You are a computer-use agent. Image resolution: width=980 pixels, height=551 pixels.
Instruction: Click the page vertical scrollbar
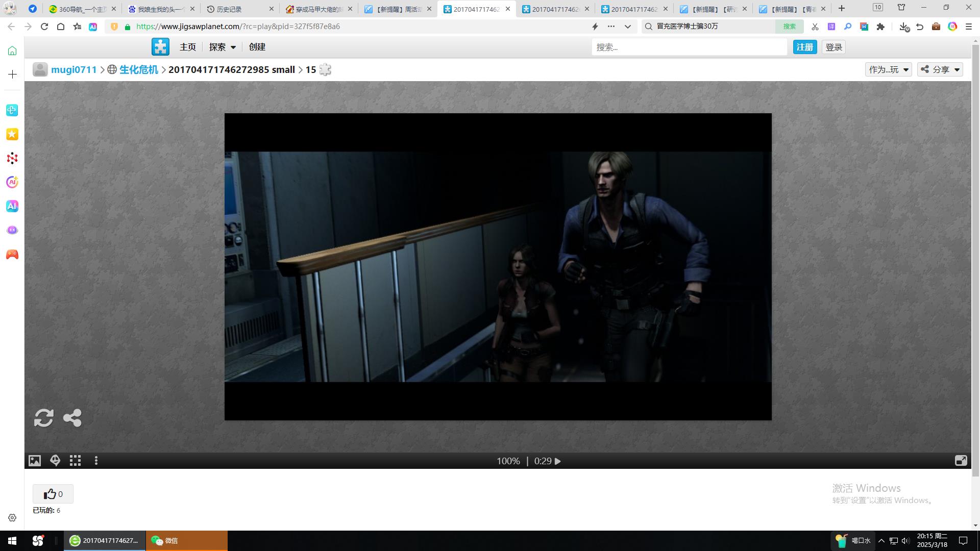pos(975,260)
